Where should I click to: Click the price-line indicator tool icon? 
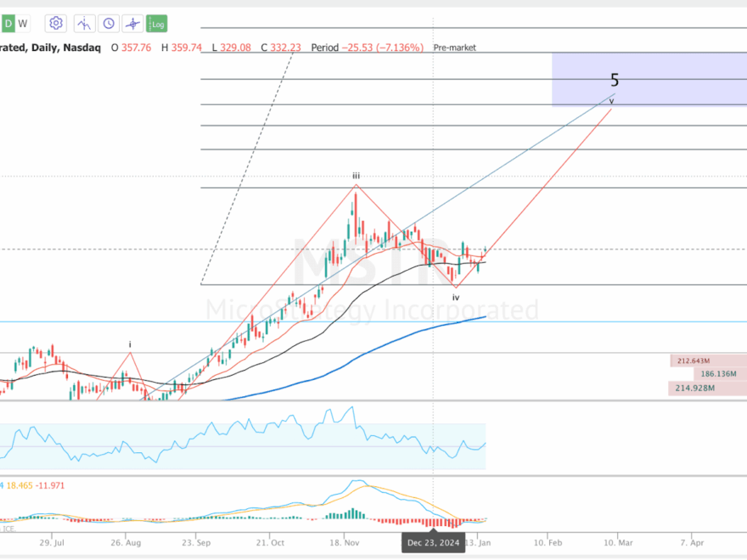pyautogui.click(x=84, y=24)
